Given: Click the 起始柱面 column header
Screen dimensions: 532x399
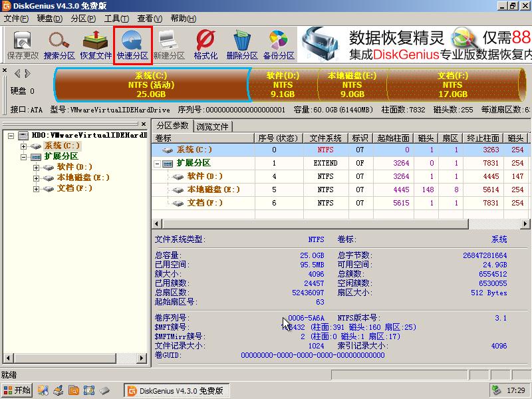Looking at the screenshot, I should [393, 138].
